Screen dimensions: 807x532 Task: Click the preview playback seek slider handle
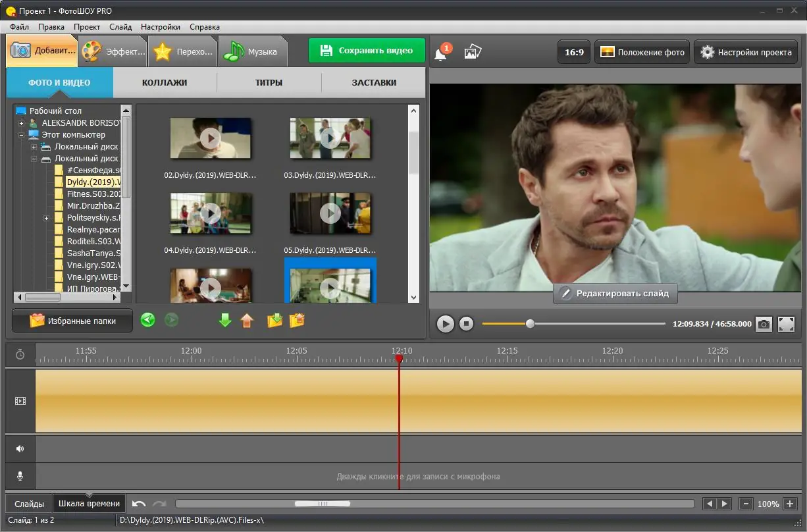coord(530,324)
